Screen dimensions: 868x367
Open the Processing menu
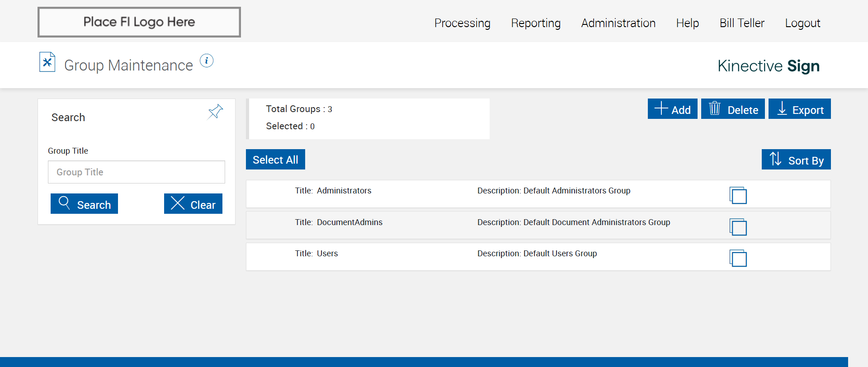click(x=462, y=23)
